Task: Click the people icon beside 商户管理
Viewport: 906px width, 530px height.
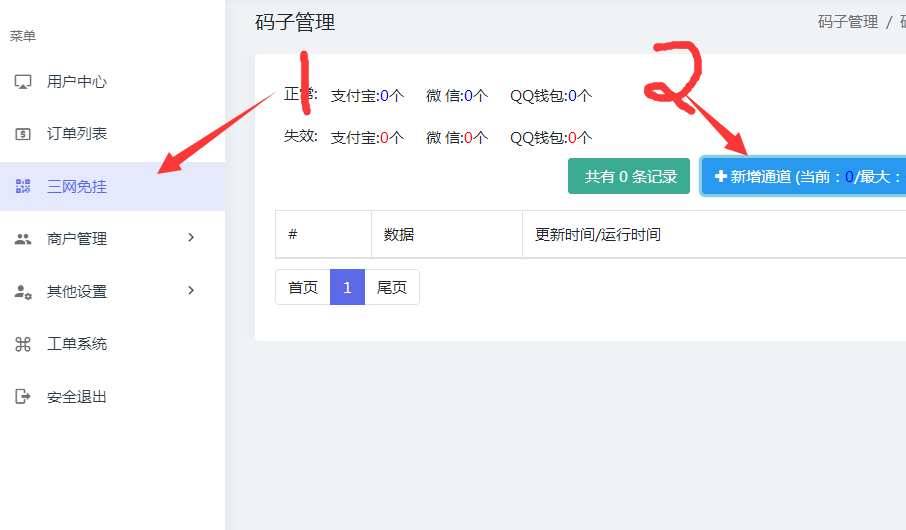Action: [x=23, y=239]
